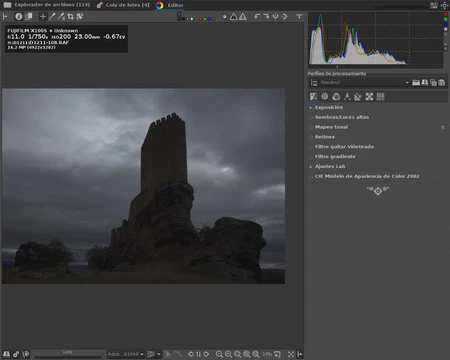Image resolution: width=450 pixels, height=360 pixels.
Task: Open Cola de lotes tab
Action: [x=123, y=5]
